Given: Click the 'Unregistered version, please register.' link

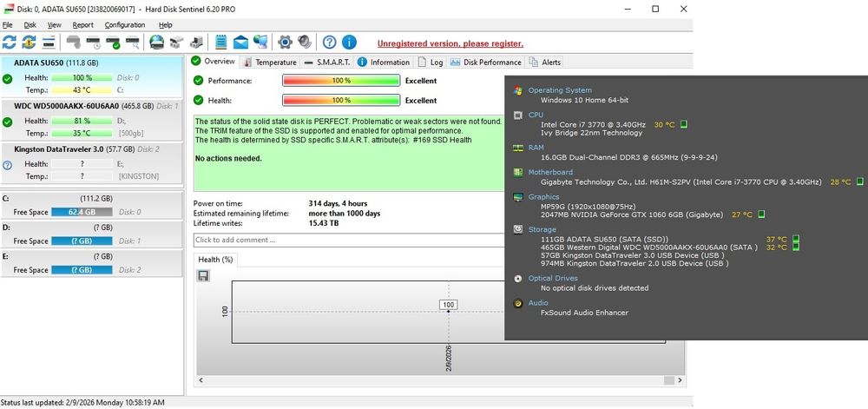Looking at the screenshot, I should [450, 43].
